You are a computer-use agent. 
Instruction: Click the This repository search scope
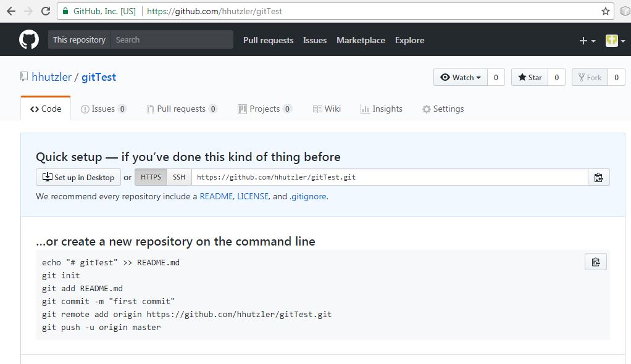(x=79, y=40)
